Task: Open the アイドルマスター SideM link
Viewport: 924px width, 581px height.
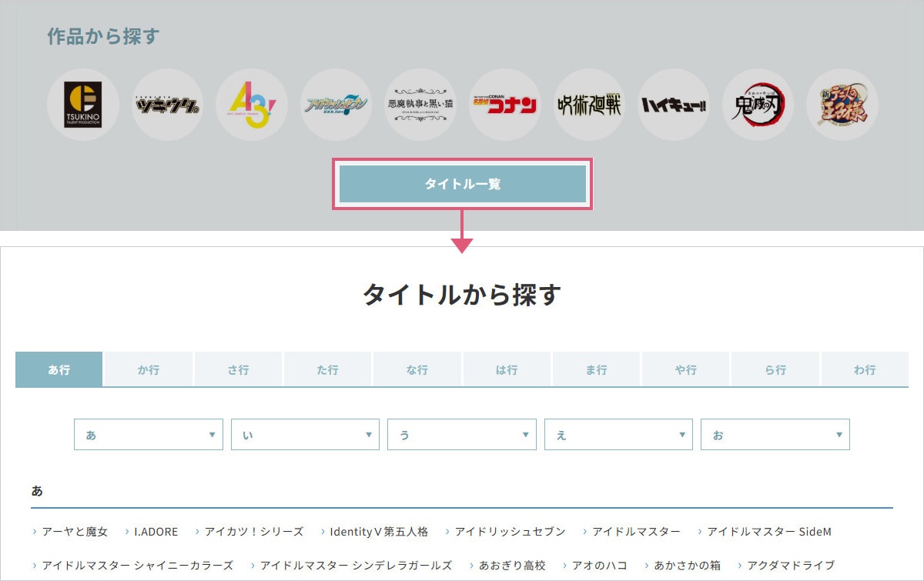Action: [x=769, y=532]
